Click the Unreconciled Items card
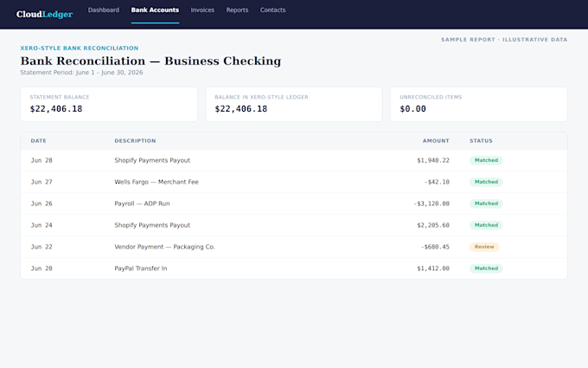Viewport: 588px width, 368px height. 478,104
